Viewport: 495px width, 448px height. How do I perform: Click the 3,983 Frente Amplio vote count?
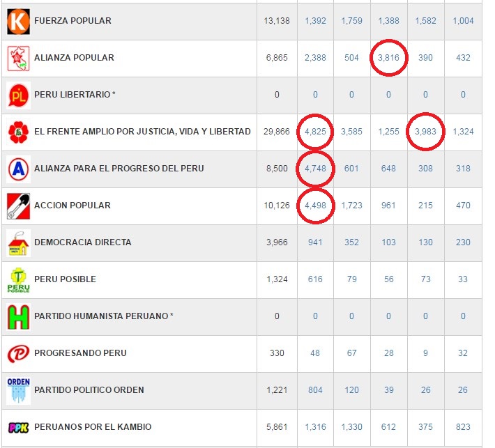click(x=425, y=132)
